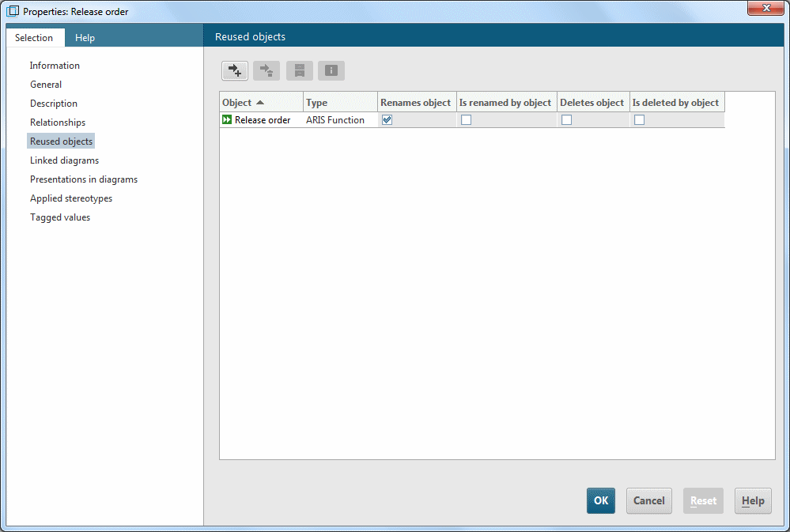Open the Description page

tap(54, 104)
